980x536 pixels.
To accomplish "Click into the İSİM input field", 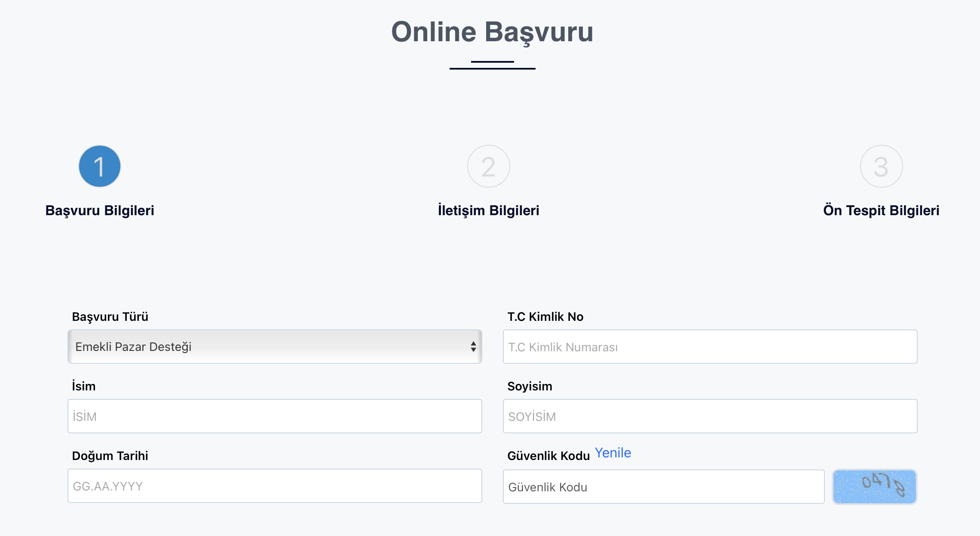I will coord(274,416).
